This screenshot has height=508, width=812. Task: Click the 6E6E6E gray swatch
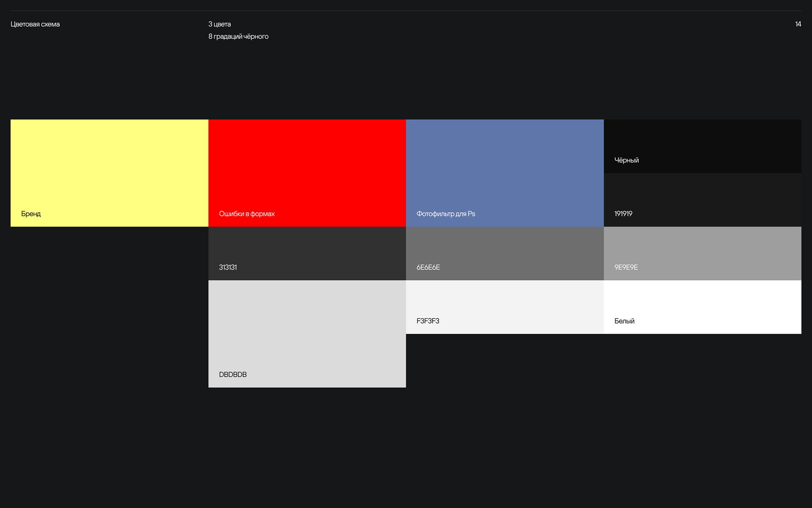tap(505, 250)
